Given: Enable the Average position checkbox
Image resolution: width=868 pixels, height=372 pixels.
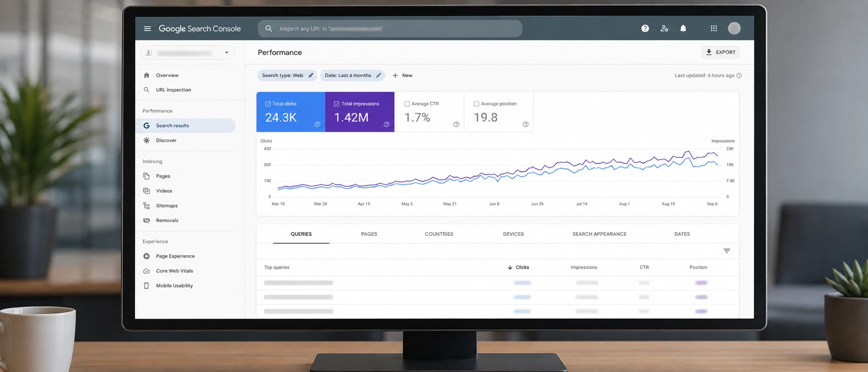Looking at the screenshot, I should coord(476,104).
